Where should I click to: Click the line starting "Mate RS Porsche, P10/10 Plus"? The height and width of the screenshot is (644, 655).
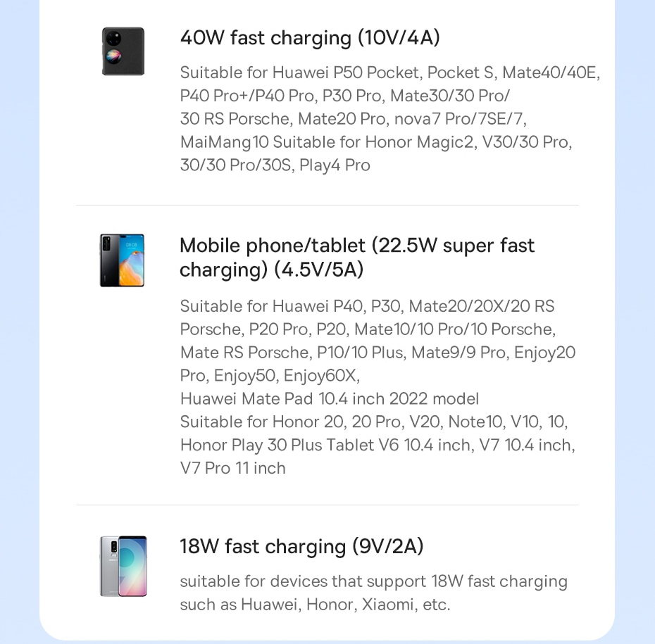point(378,353)
